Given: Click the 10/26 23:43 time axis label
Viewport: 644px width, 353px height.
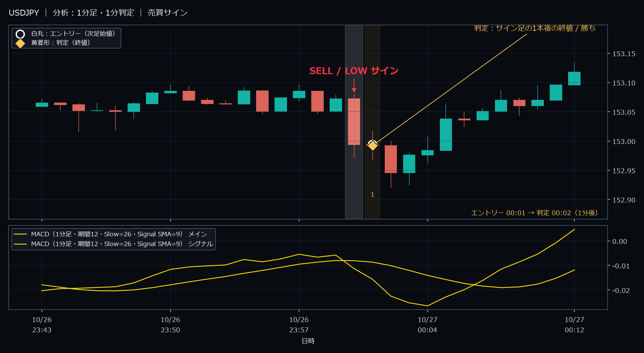Looking at the screenshot, I should click(42, 325).
